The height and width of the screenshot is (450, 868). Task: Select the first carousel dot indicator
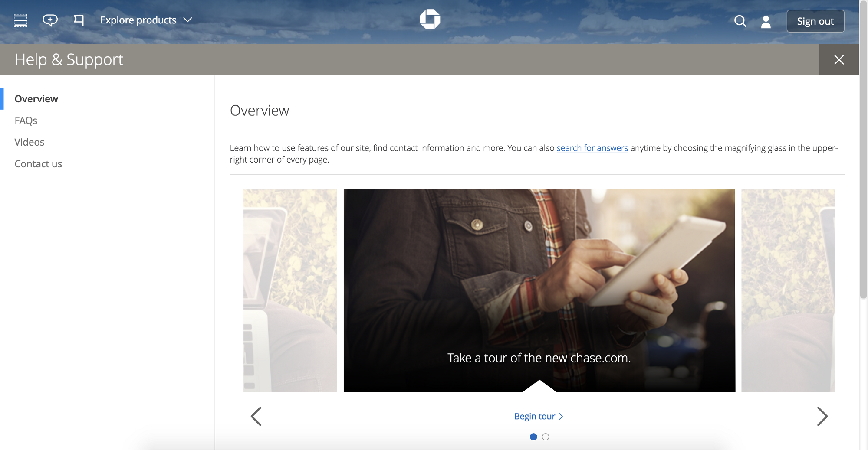coord(533,437)
